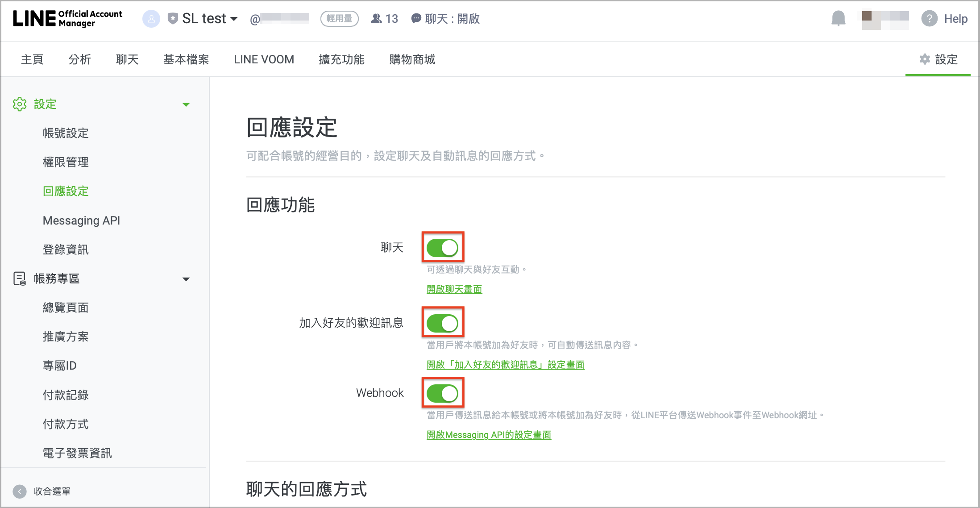The image size is (980, 508).
Task: Open Messaging API in the sidebar
Action: point(82,221)
